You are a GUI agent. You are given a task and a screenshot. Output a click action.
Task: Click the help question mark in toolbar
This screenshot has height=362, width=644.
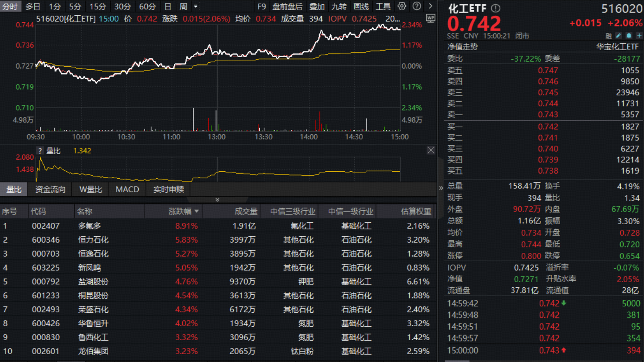(x=417, y=6)
